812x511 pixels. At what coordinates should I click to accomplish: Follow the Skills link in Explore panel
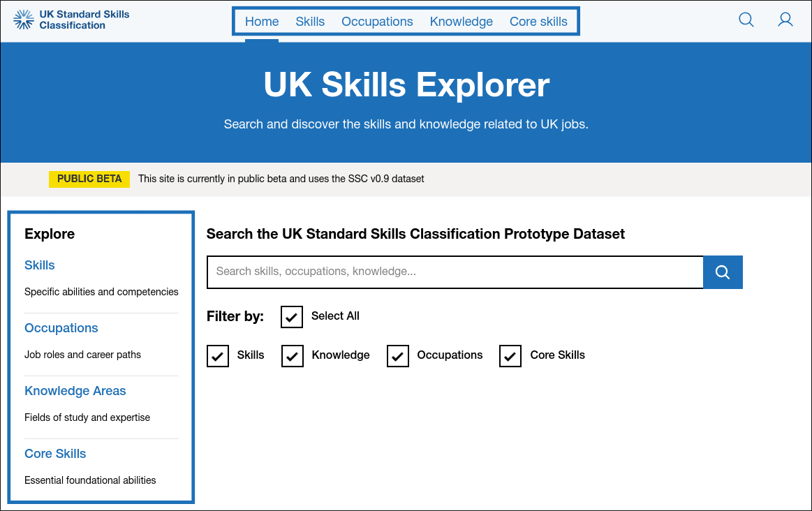pos(39,265)
